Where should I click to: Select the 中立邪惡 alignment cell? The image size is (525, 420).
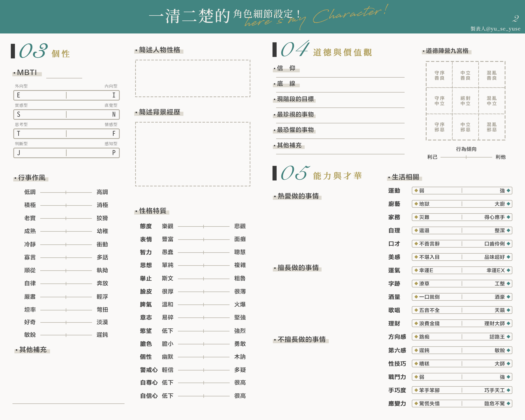click(x=465, y=127)
